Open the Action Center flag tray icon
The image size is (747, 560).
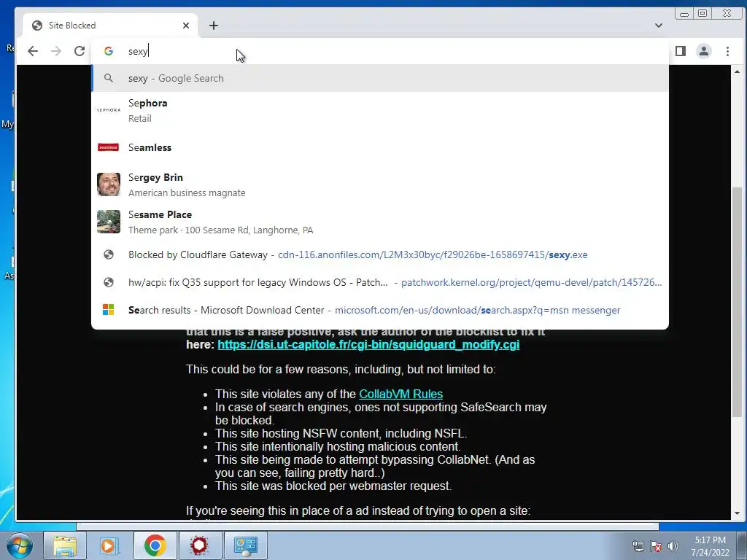(656, 546)
